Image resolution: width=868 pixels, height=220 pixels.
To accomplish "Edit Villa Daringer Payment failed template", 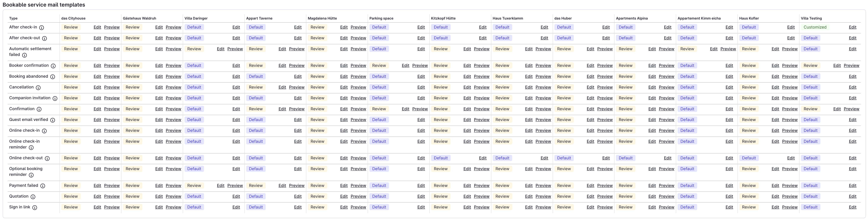I will (x=221, y=186).
